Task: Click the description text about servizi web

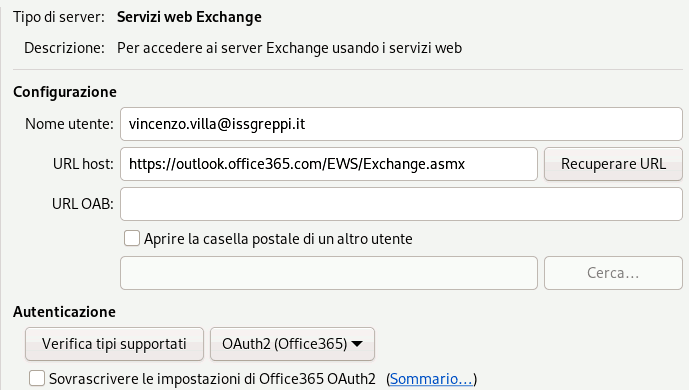Action: click(x=289, y=48)
